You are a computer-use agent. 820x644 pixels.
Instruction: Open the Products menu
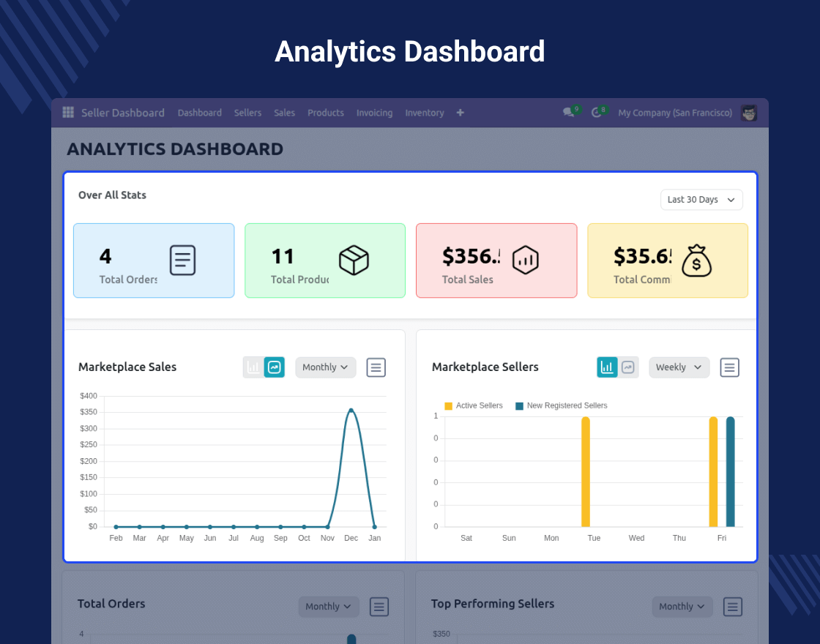(325, 113)
